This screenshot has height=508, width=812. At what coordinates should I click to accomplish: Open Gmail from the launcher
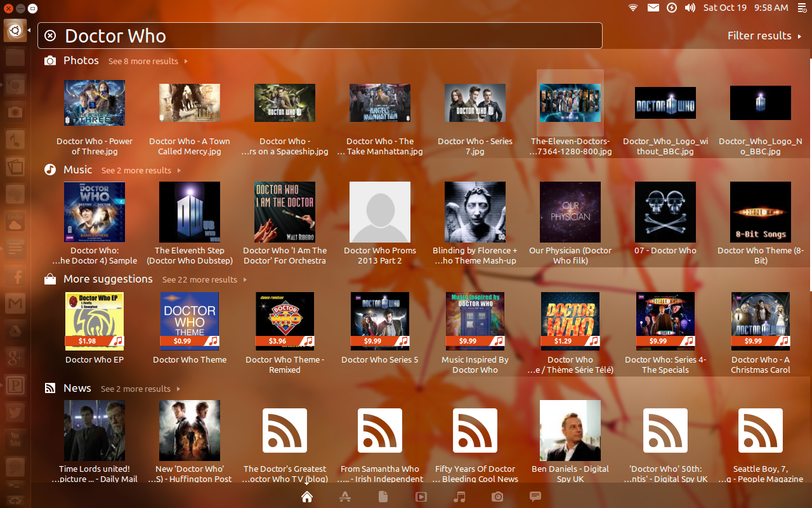(x=15, y=305)
